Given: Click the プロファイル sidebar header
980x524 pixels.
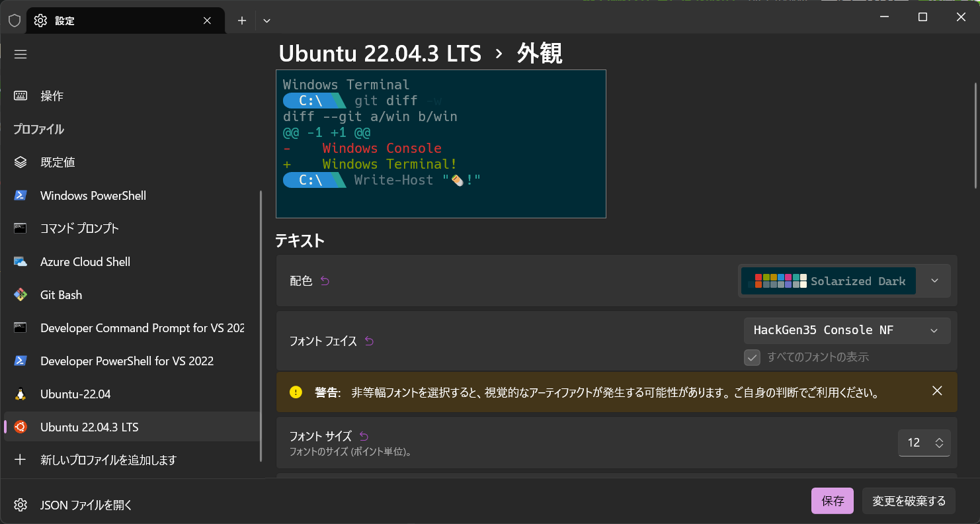Looking at the screenshot, I should tap(38, 129).
